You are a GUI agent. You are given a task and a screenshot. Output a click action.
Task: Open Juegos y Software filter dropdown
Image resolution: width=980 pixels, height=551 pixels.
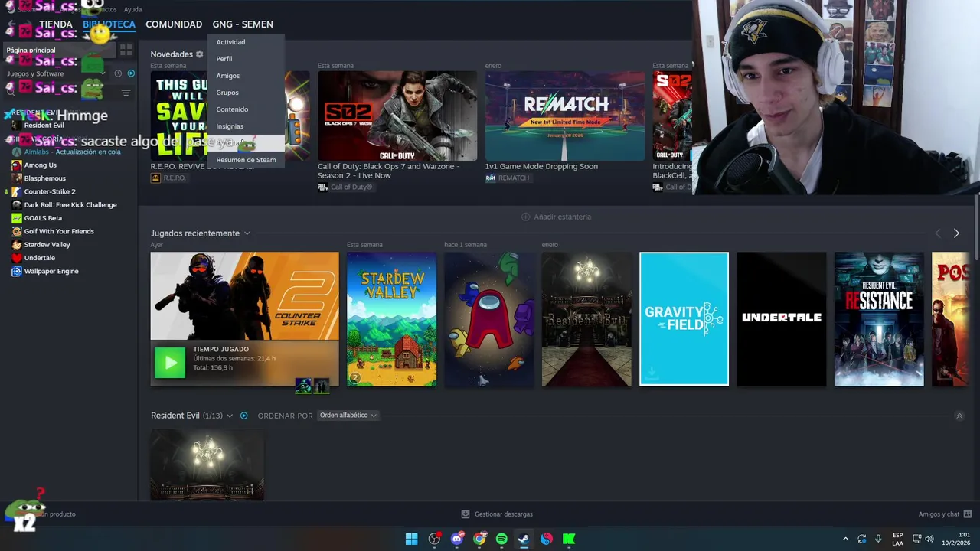click(55, 73)
